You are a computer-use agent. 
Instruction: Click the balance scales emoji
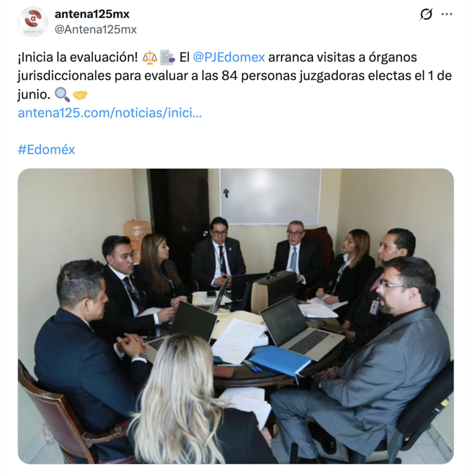[x=150, y=57]
